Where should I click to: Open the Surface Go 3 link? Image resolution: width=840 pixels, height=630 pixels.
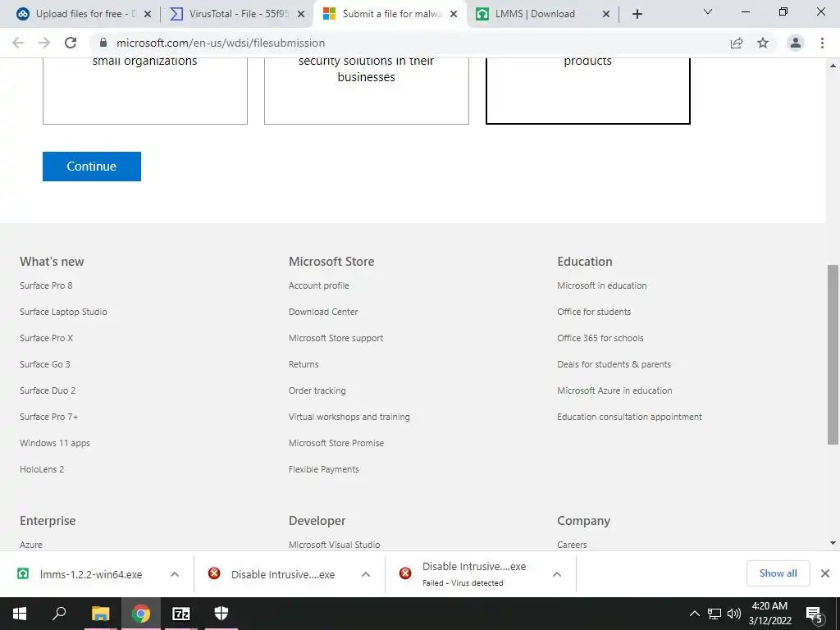point(45,364)
